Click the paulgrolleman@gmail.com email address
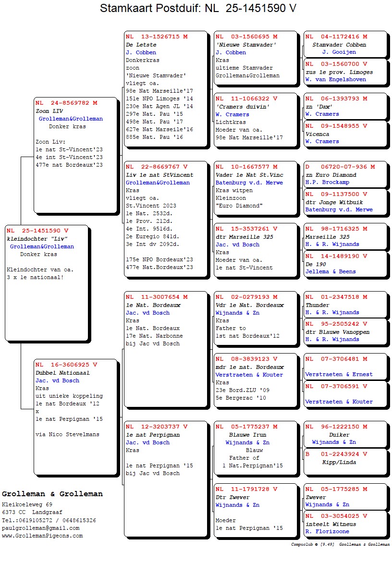 40,528
